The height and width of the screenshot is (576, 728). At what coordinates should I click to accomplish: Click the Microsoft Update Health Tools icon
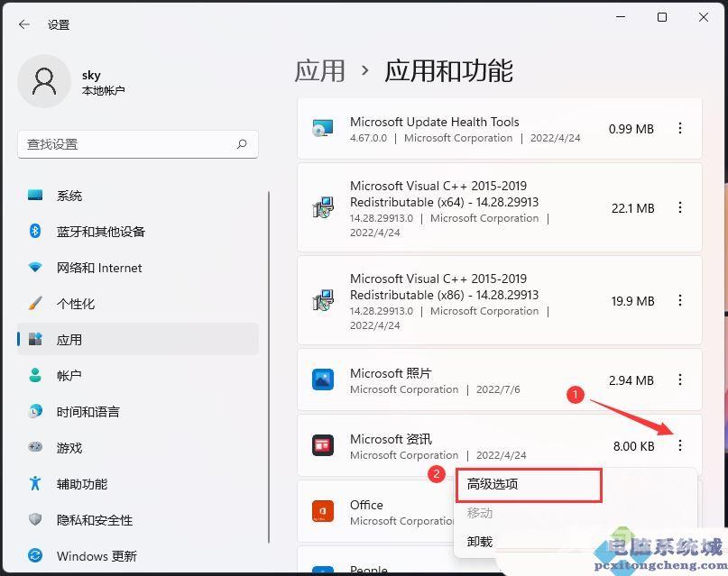point(323,128)
